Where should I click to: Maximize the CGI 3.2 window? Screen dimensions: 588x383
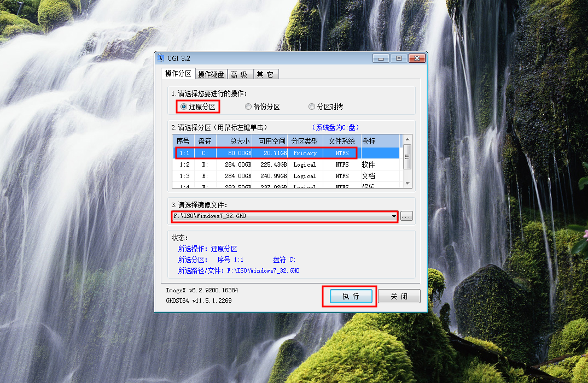tap(399, 58)
